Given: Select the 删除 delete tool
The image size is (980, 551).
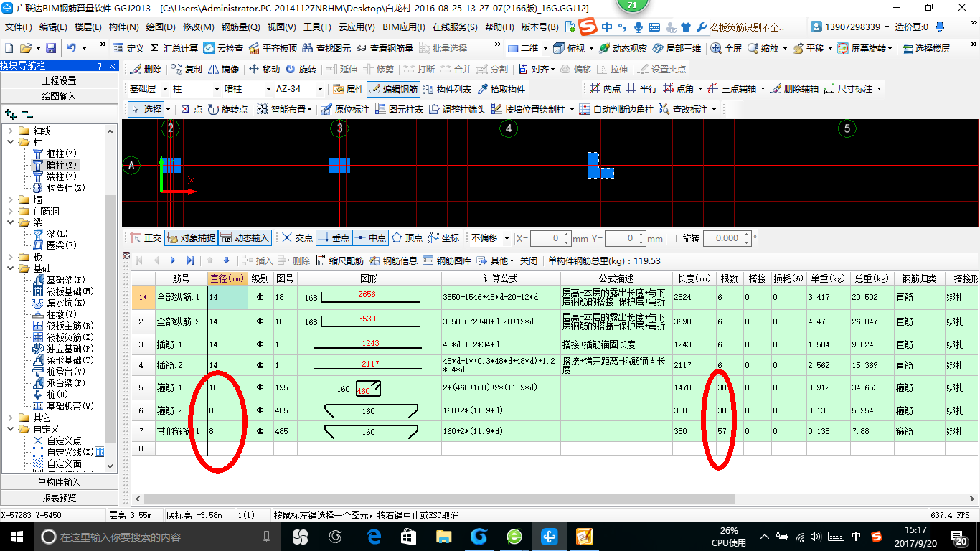Looking at the screenshot, I should coord(146,69).
